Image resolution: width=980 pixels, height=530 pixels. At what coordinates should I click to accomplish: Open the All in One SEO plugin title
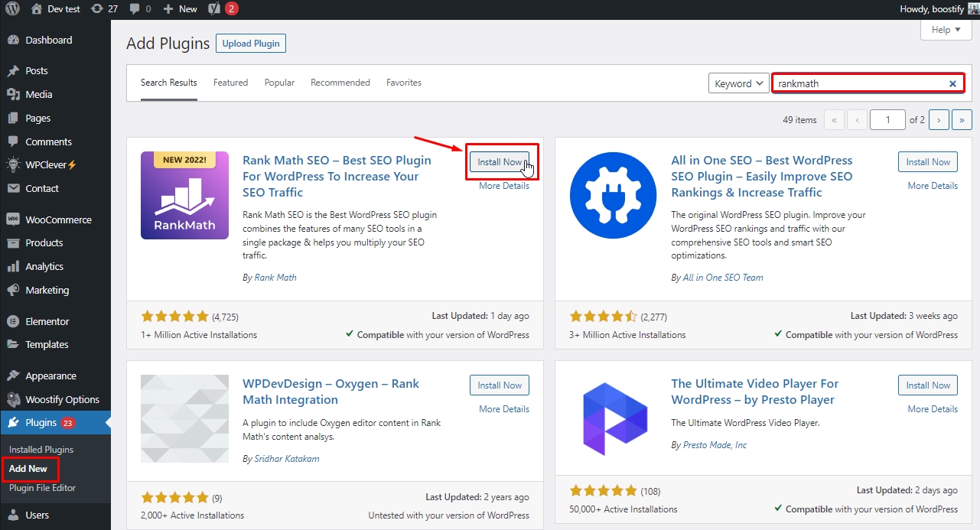762,177
